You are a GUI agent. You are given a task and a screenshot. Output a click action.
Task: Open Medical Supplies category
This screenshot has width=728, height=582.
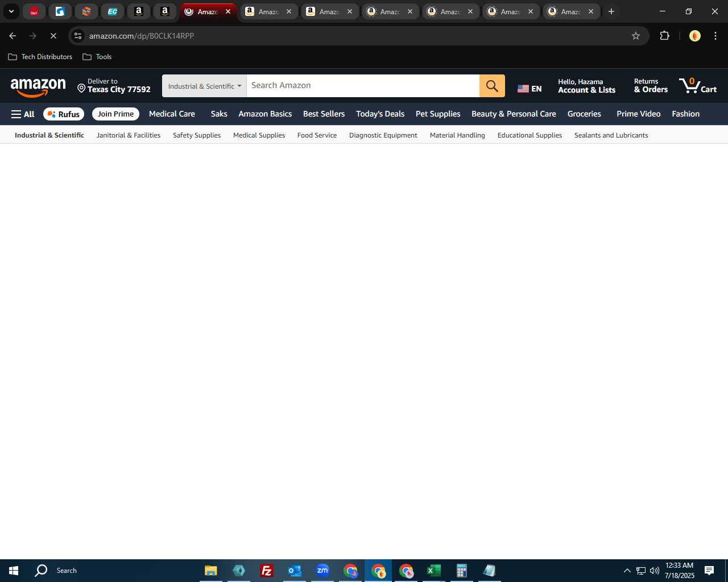[x=259, y=135]
